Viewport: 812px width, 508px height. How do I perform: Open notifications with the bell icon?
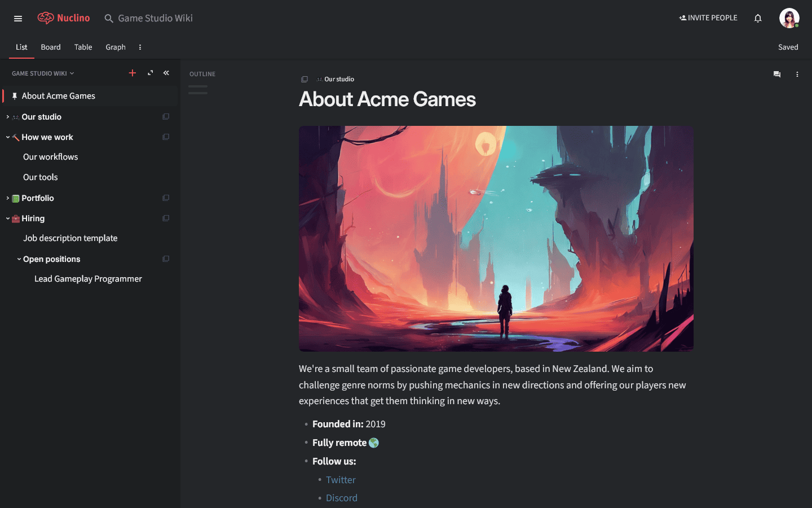(758, 18)
